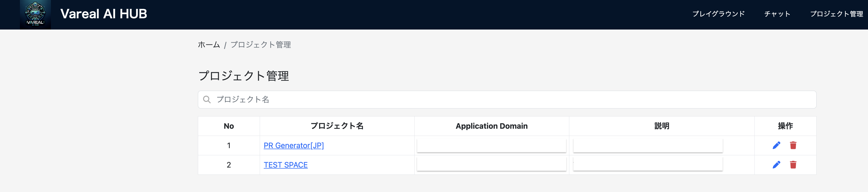Delete the PR Generator[JP] project trash icon
868x192 pixels.
[x=793, y=145]
